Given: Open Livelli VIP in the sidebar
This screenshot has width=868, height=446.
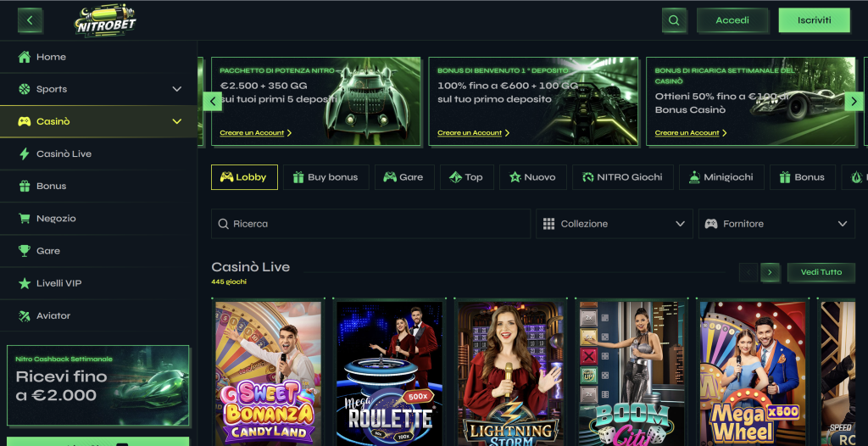Looking at the screenshot, I should coord(98,283).
